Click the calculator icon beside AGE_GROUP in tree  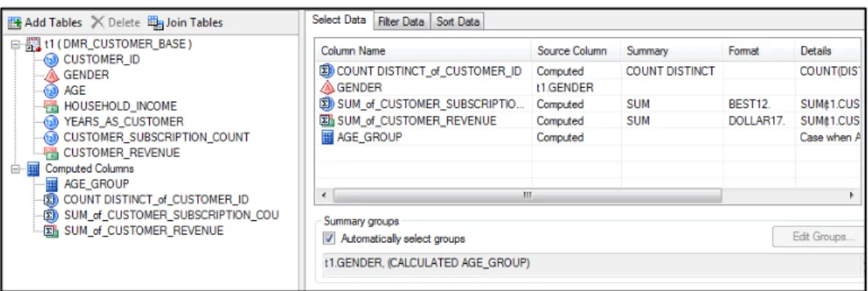click(x=51, y=183)
